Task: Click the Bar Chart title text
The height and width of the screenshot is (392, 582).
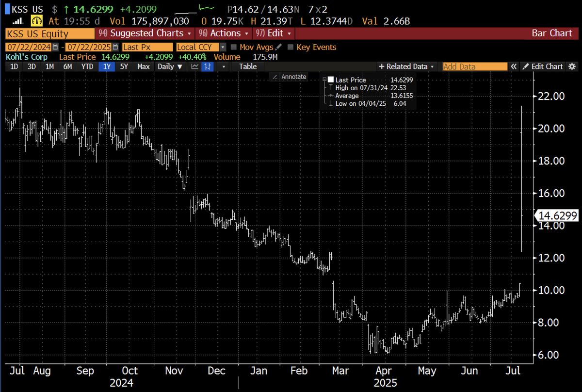Action: (x=552, y=33)
